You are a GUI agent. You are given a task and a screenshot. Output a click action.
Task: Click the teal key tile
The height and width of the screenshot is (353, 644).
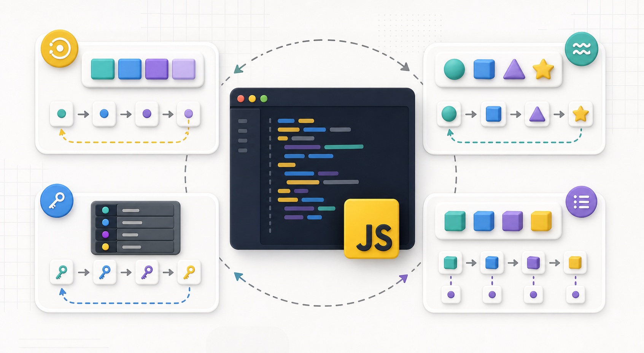(x=62, y=272)
